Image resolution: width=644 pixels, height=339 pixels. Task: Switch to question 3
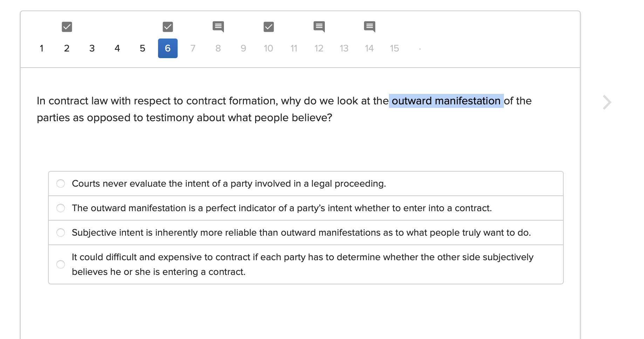92,48
